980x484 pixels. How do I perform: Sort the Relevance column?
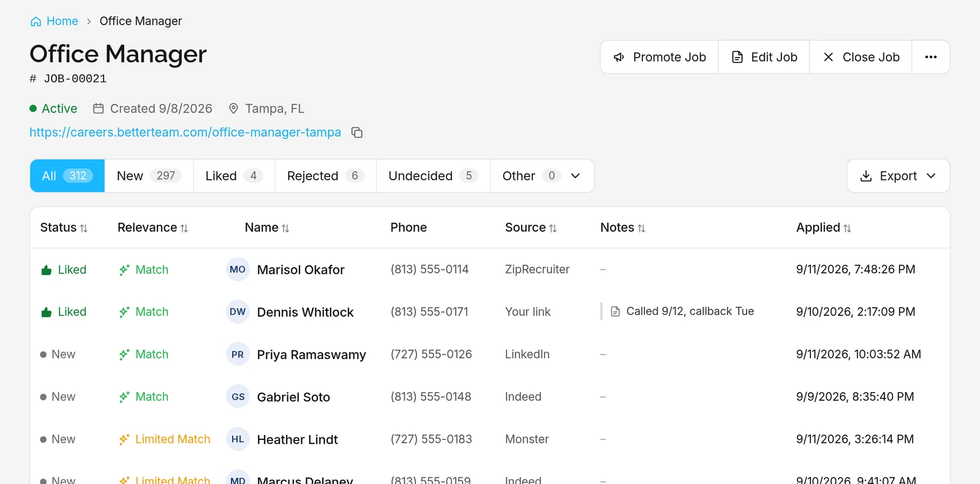[153, 227]
